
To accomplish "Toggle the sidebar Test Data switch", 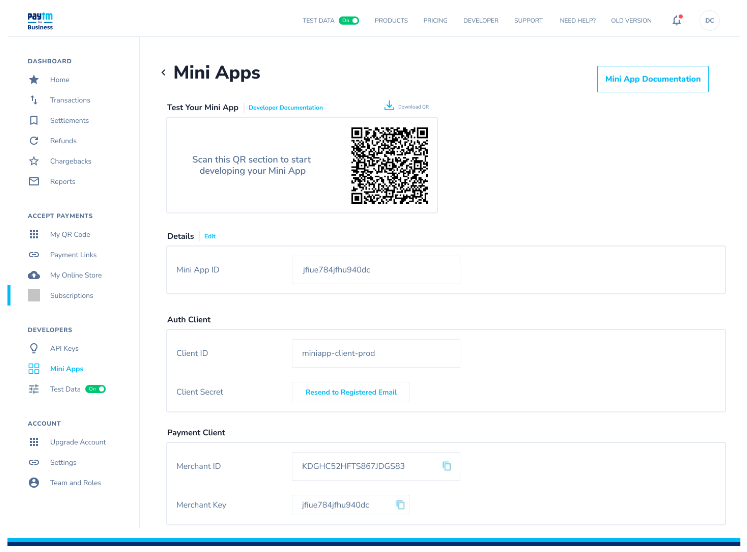I will point(95,389).
